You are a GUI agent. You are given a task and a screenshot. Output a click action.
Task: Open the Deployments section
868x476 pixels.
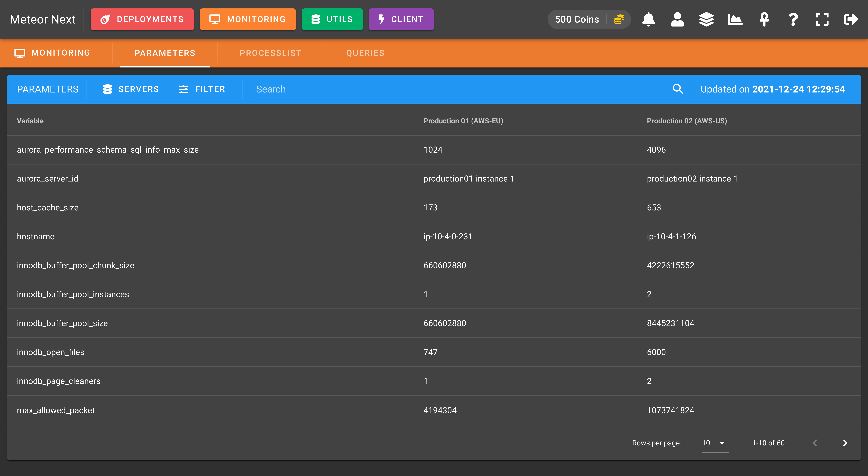pyautogui.click(x=142, y=19)
